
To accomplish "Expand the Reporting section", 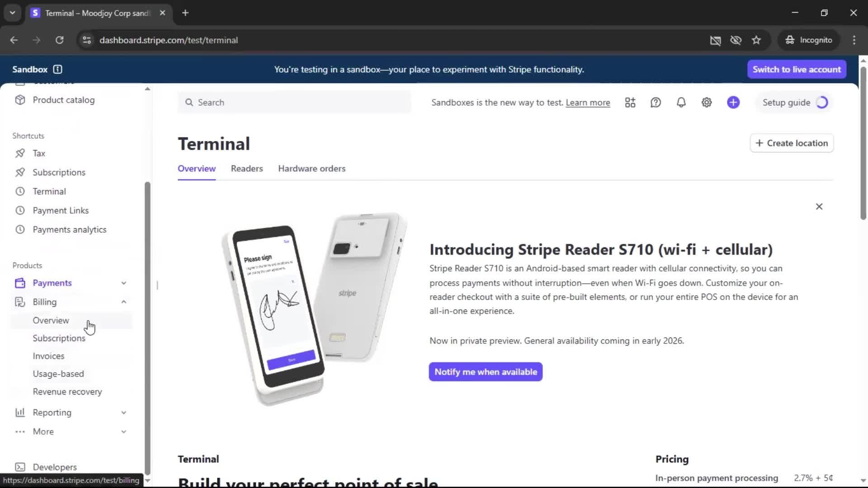I will 124,413.
